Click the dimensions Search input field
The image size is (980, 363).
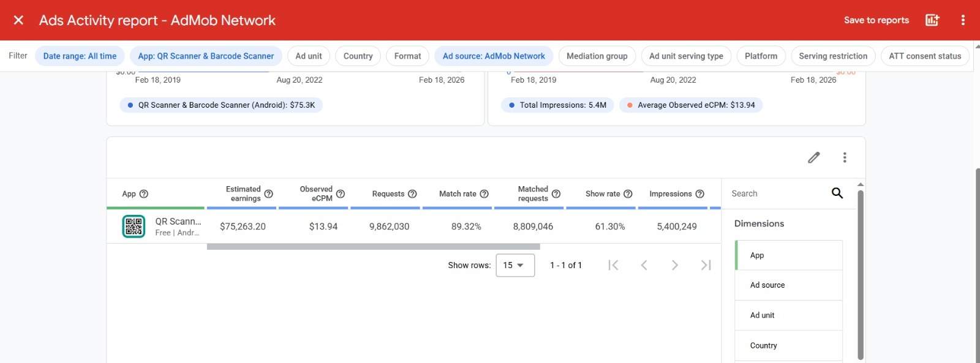[778, 193]
